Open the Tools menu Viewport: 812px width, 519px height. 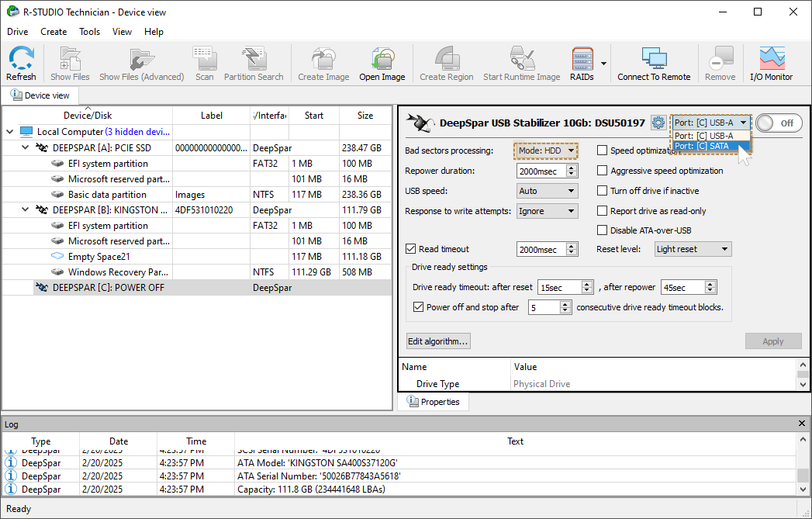[x=90, y=32]
